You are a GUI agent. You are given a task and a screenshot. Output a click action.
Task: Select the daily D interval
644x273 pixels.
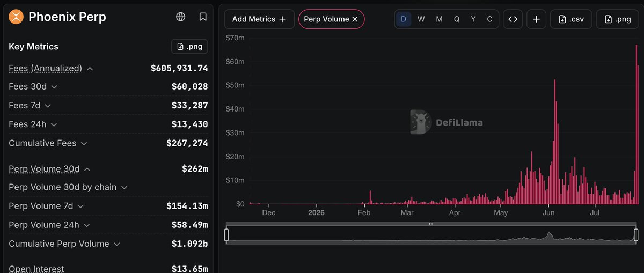coord(404,19)
